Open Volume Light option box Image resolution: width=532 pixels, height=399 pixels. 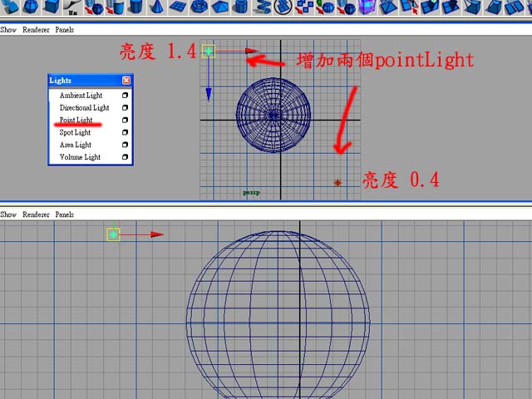pyautogui.click(x=125, y=157)
